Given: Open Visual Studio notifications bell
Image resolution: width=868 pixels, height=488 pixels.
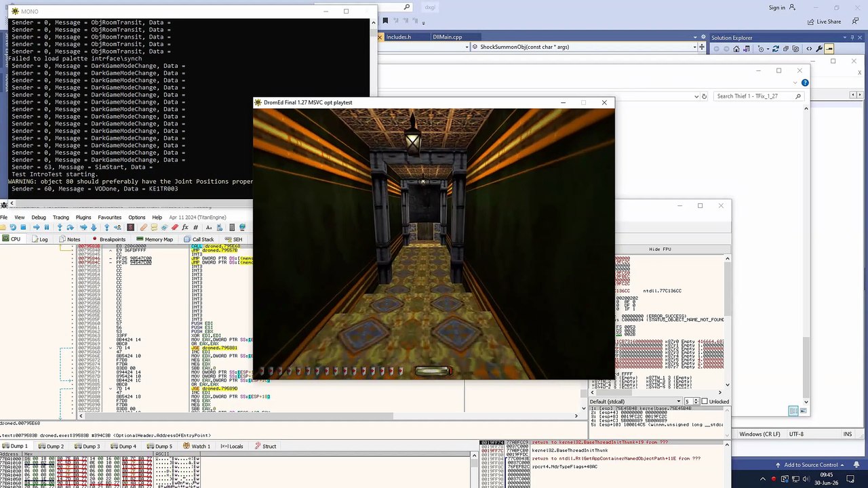Looking at the screenshot, I should tap(858, 465).
